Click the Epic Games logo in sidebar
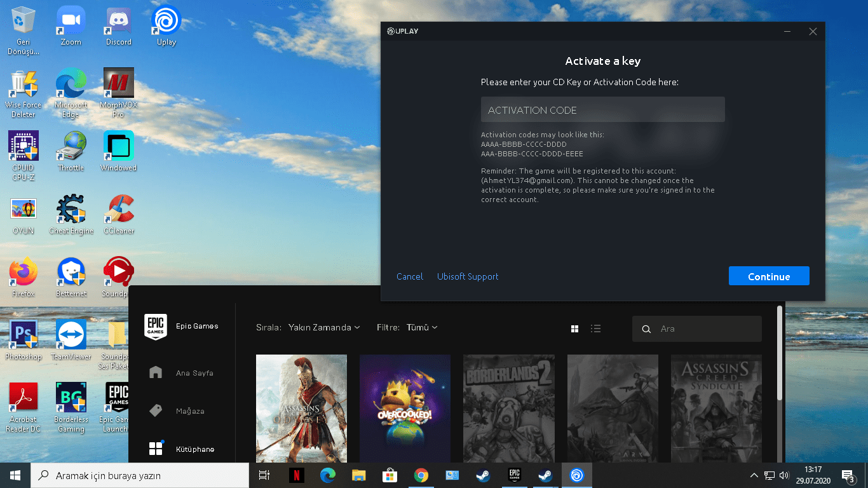 click(x=156, y=327)
